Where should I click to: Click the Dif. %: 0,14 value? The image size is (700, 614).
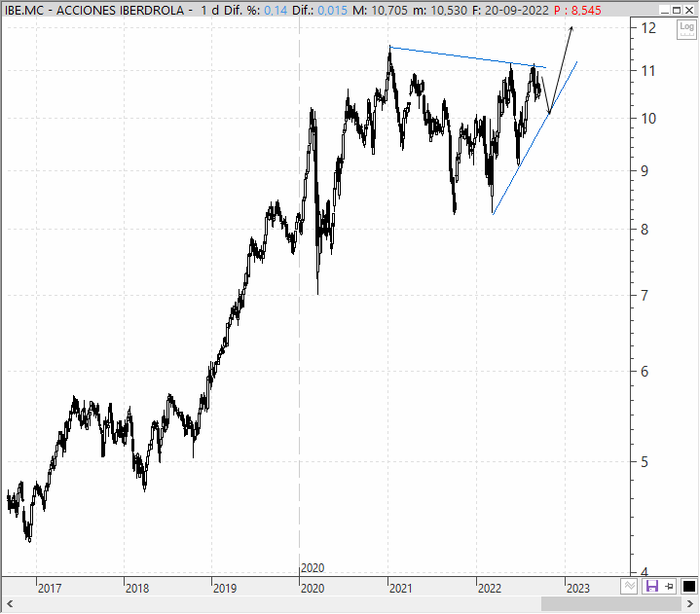click(x=255, y=11)
